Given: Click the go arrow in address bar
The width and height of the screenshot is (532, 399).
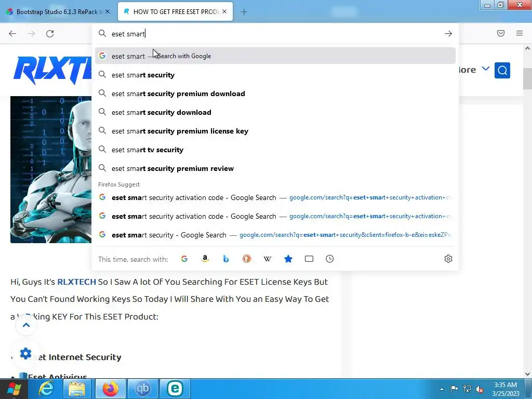Looking at the screenshot, I should tap(448, 34).
